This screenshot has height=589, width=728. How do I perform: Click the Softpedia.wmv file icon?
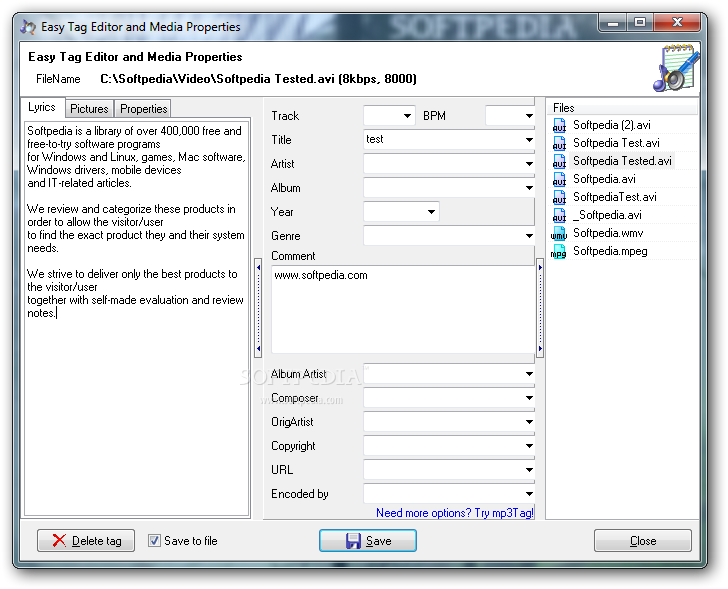coord(559,233)
